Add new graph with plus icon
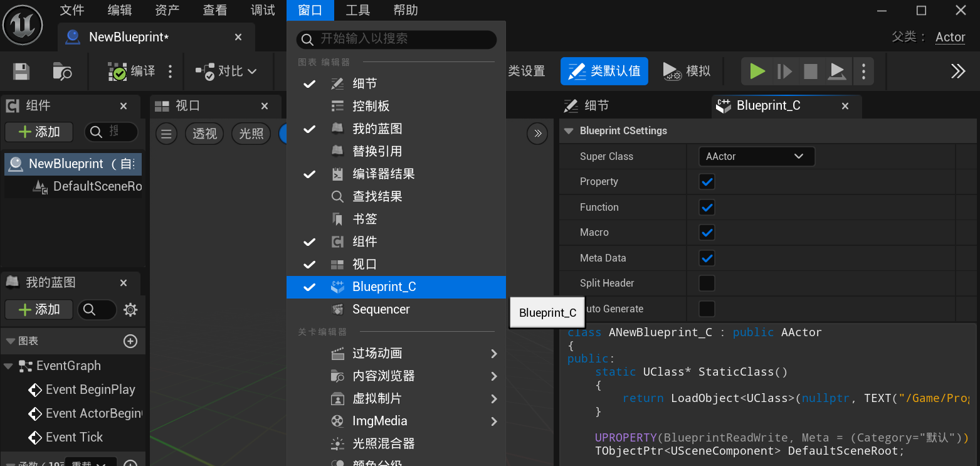The width and height of the screenshot is (980, 466). coord(130,341)
